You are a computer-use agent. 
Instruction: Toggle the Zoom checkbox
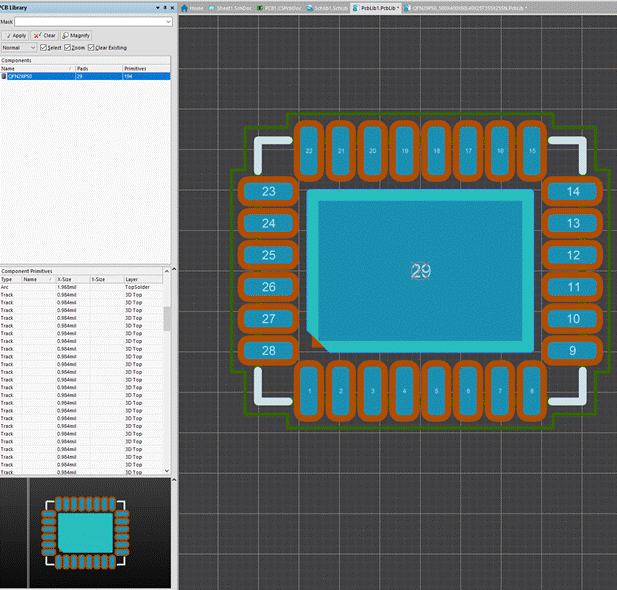(68, 47)
